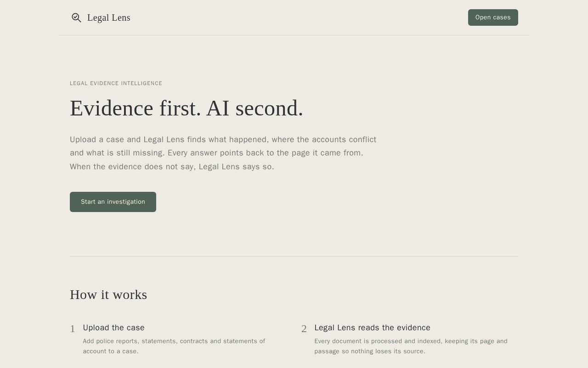Open cases from the header button
This screenshot has width=588, height=368.
(x=493, y=17)
